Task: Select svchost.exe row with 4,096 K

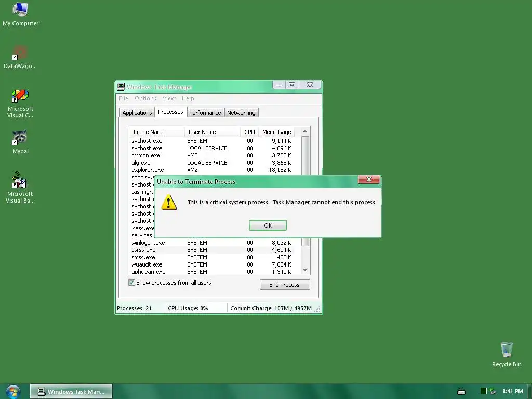Action: 211,148
